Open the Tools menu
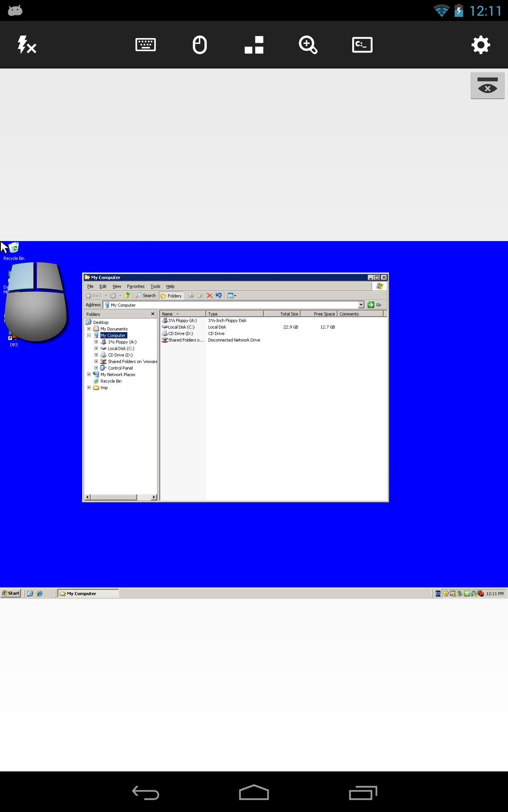Viewport: 508px width, 812px height. pyautogui.click(x=155, y=286)
